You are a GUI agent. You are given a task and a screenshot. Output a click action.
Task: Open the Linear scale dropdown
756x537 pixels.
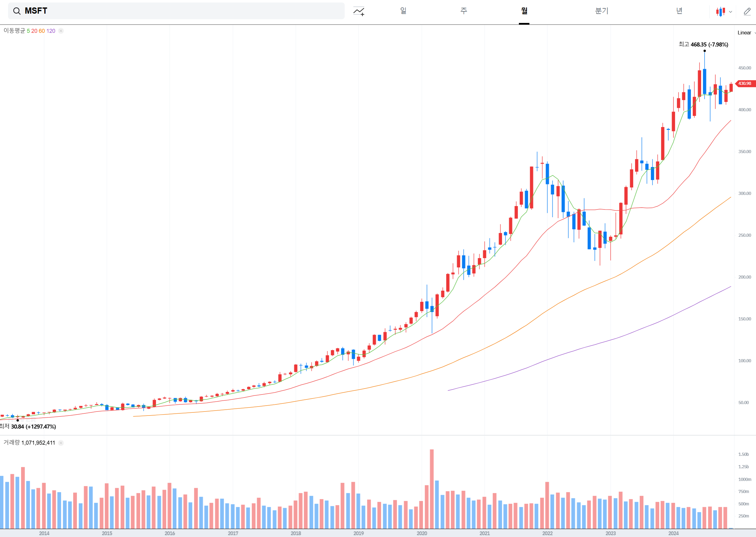[746, 33]
